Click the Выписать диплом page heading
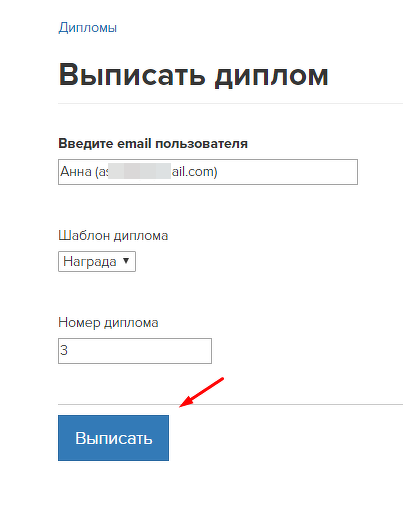 point(194,75)
